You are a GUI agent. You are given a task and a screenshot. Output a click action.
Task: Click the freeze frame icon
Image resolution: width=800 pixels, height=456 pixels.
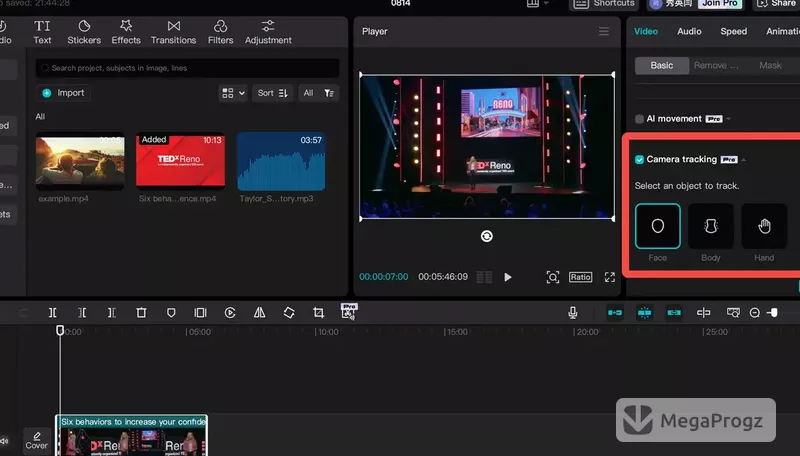pyautogui.click(x=201, y=313)
